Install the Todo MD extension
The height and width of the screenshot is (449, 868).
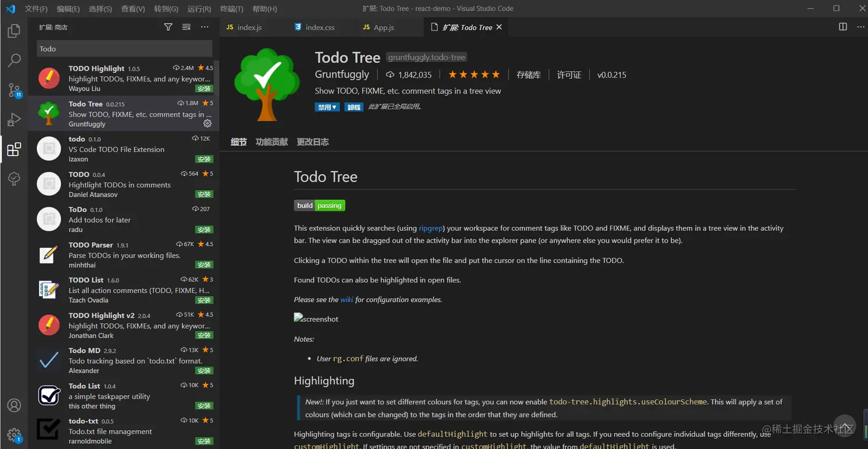click(204, 371)
